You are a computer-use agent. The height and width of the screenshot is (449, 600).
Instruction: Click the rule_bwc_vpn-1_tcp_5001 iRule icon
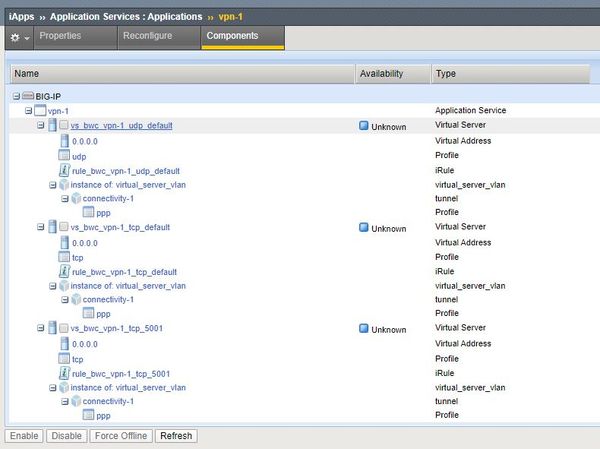point(64,373)
